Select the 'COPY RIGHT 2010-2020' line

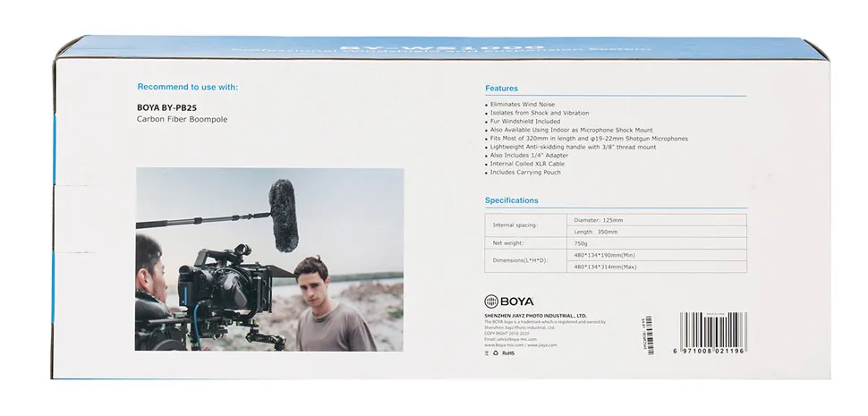[x=506, y=334]
